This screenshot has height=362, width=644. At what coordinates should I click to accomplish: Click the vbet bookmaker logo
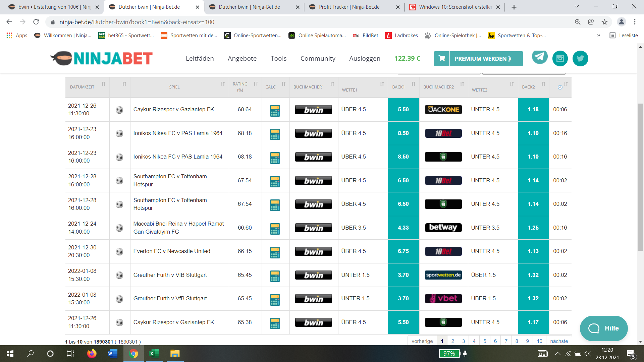point(443,298)
